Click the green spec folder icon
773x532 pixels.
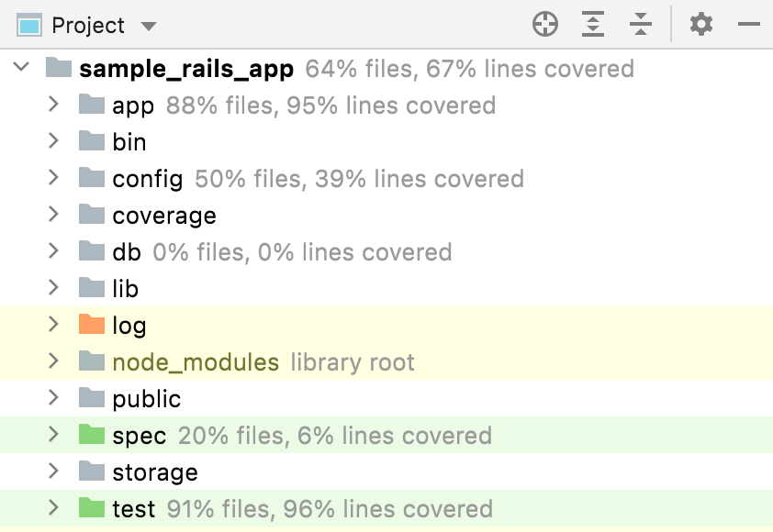pos(92,435)
